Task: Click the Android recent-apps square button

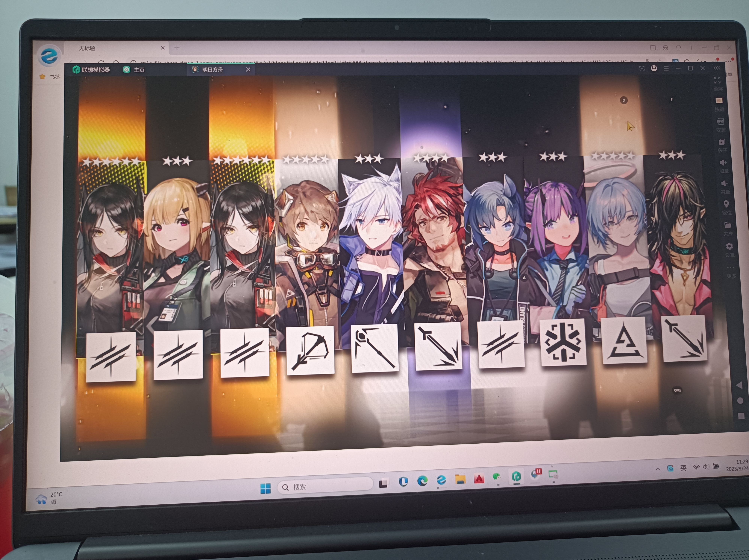Action: [x=741, y=416]
